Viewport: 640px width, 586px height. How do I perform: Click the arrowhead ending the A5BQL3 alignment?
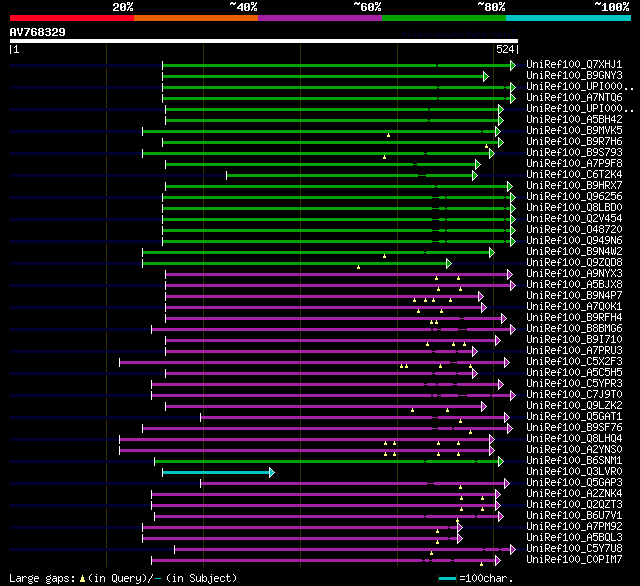click(460, 539)
